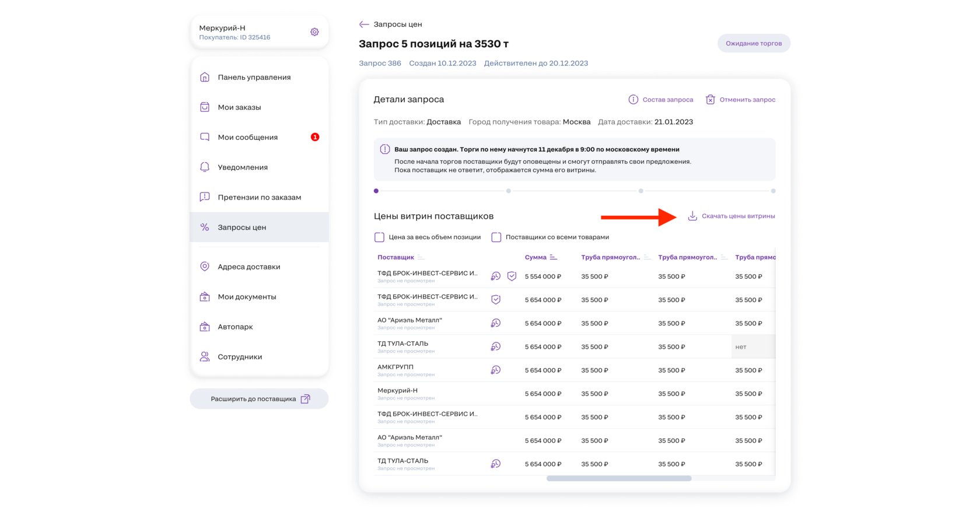The width and height of the screenshot is (980, 515).
Task: Open Мои заказы sidebar label
Action: tap(239, 107)
